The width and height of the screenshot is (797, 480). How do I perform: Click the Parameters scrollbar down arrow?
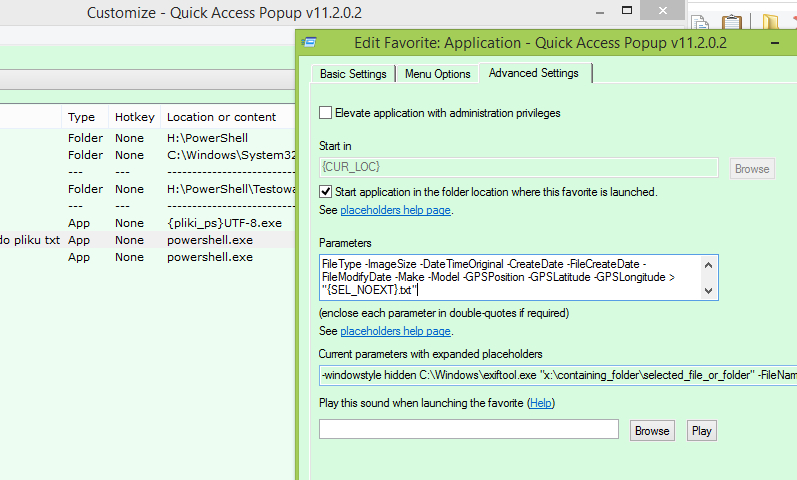pyautogui.click(x=709, y=291)
